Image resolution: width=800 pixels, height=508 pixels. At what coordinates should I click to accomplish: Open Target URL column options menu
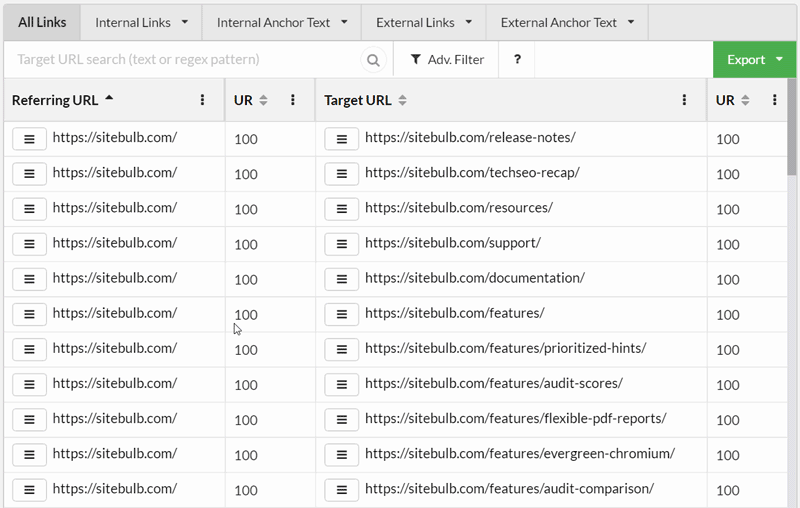pyautogui.click(x=684, y=100)
